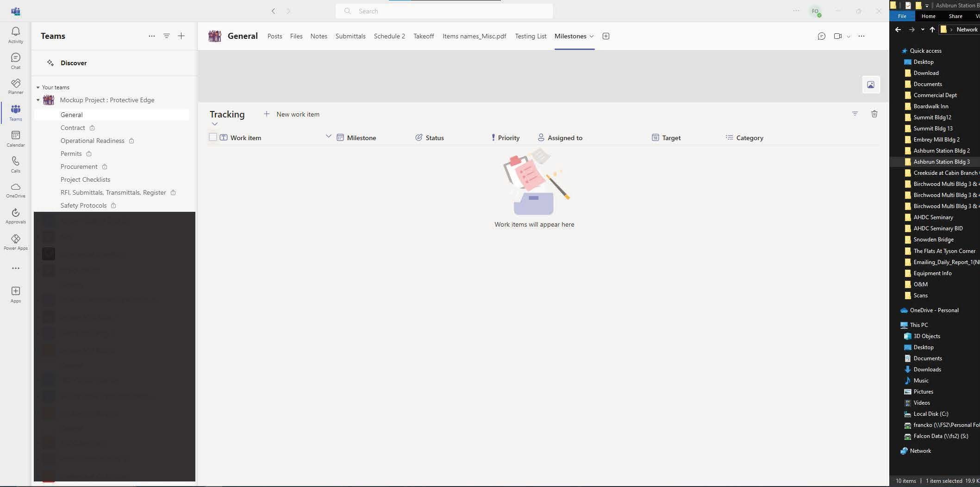Click the Teams search box

444,11
